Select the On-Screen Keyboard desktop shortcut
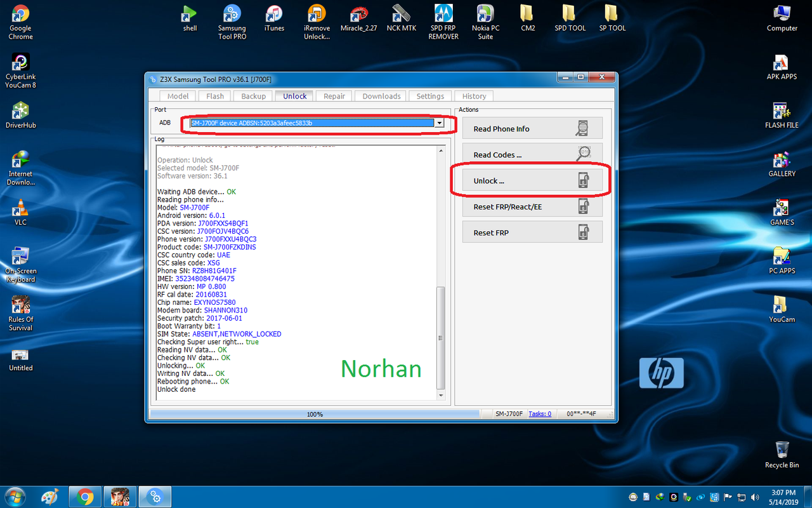Screen dimensions: 812x508 pos(20,264)
